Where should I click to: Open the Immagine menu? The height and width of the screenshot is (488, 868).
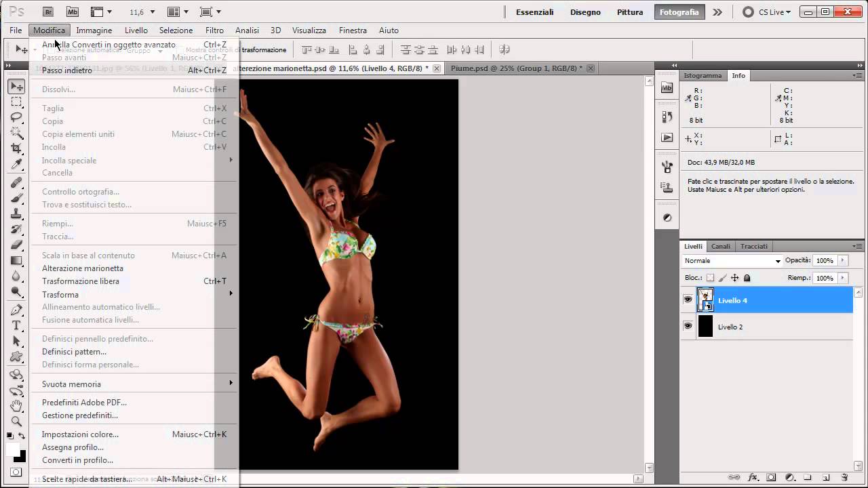[x=94, y=30]
